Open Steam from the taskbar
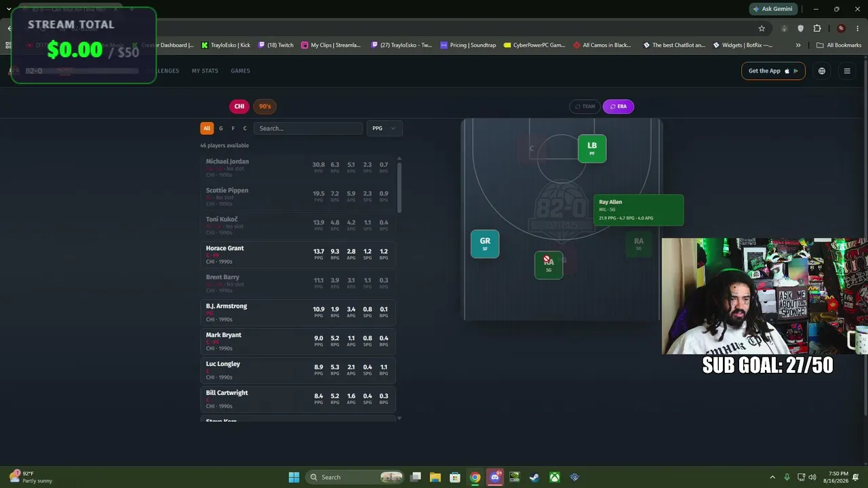The height and width of the screenshot is (488, 868). pos(534,477)
